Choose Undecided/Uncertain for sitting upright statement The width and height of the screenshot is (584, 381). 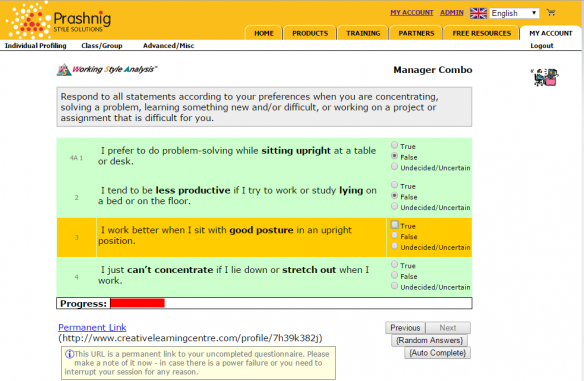(x=394, y=166)
